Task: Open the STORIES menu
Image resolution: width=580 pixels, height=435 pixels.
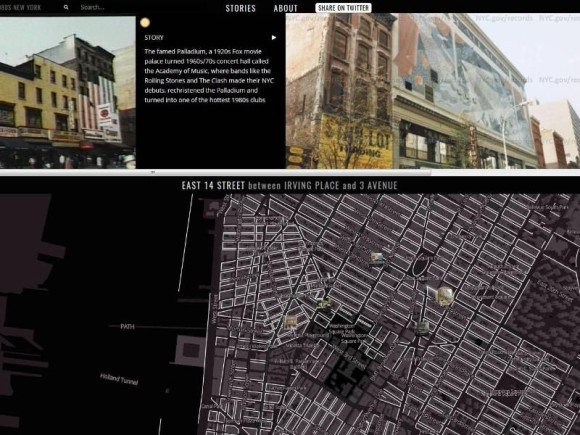Action: 240,8
